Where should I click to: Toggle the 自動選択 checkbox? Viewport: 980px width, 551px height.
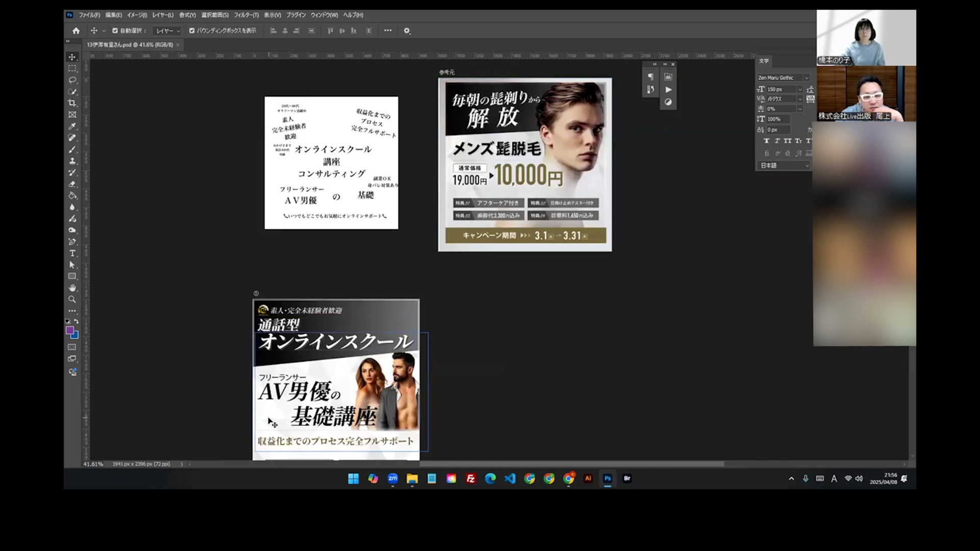pos(115,31)
